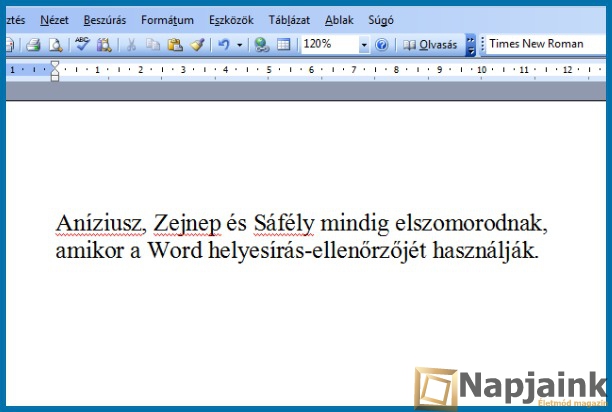Open the Ablak menu

339,20
